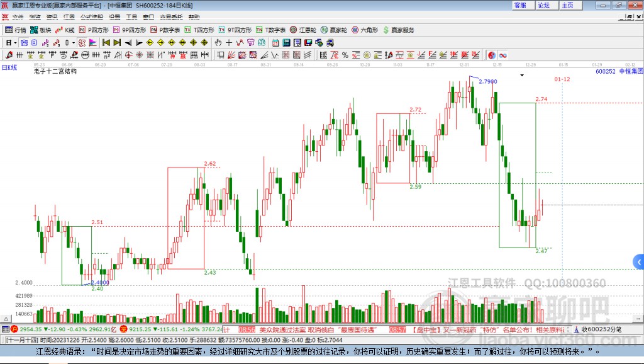Click the zigzag wave line tool
The height and width of the screenshot is (364, 644).
pos(275,55)
